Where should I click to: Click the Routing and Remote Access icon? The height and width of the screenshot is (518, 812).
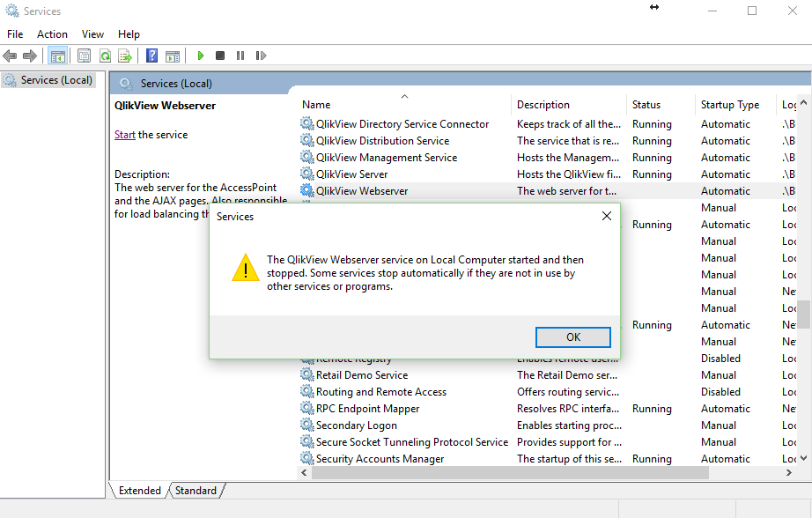pyautogui.click(x=307, y=391)
